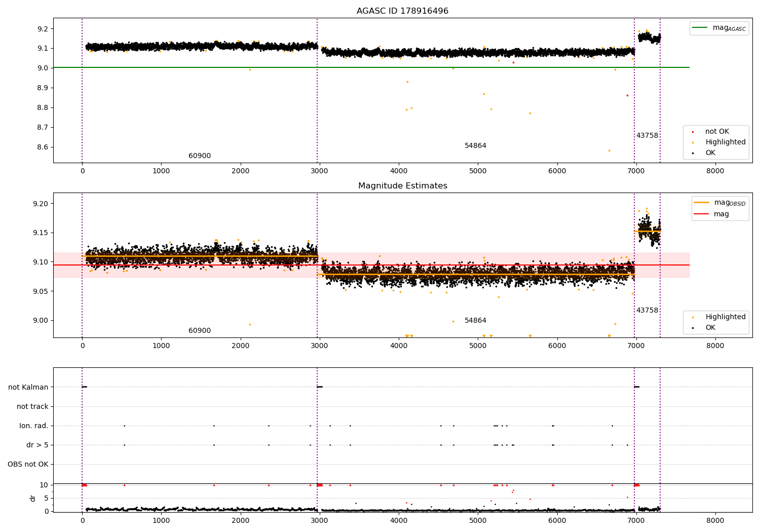The image size is (760, 532).
Task: Click the '54864' label in the middle plot
Action: pos(475,321)
